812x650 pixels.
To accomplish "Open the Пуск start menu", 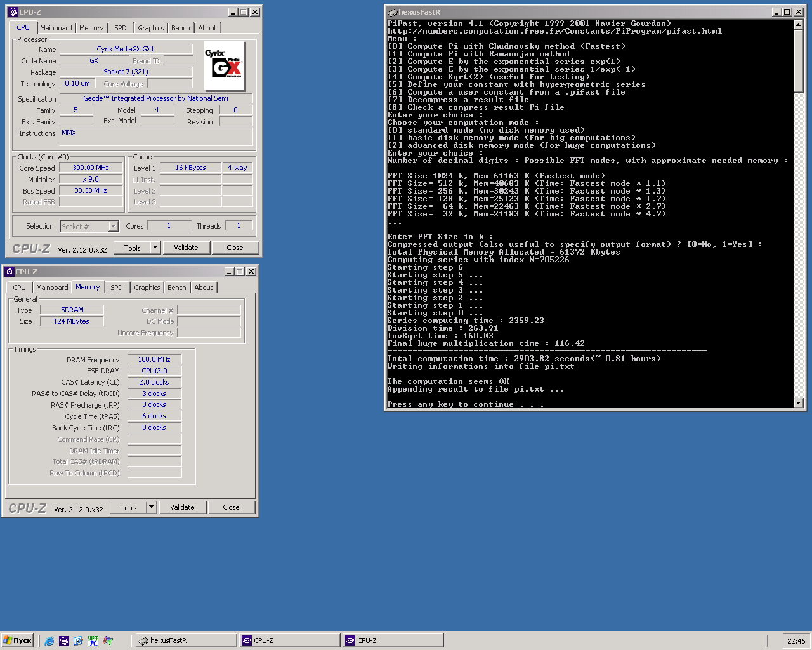I will (17, 640).
